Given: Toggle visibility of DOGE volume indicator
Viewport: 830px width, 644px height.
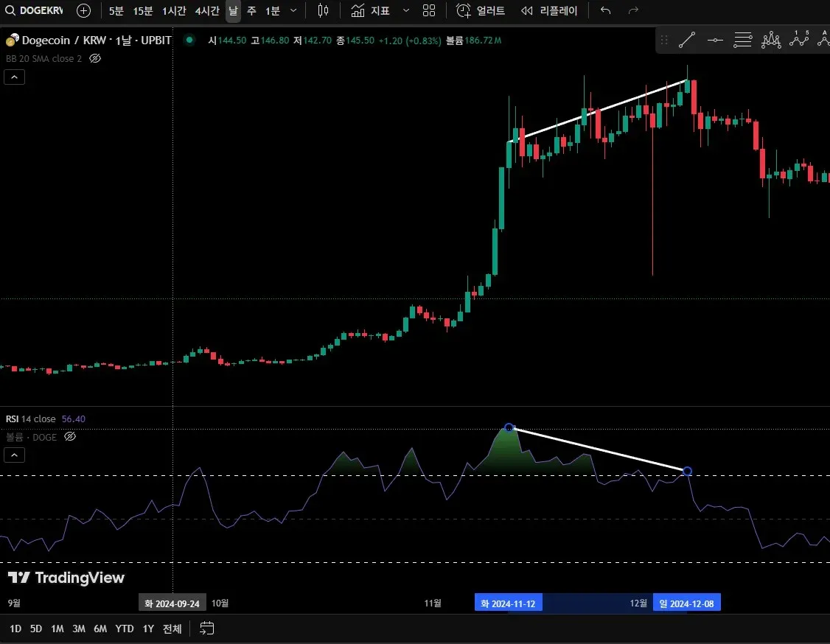Looking at the screenshot, I should click(70, 436).
